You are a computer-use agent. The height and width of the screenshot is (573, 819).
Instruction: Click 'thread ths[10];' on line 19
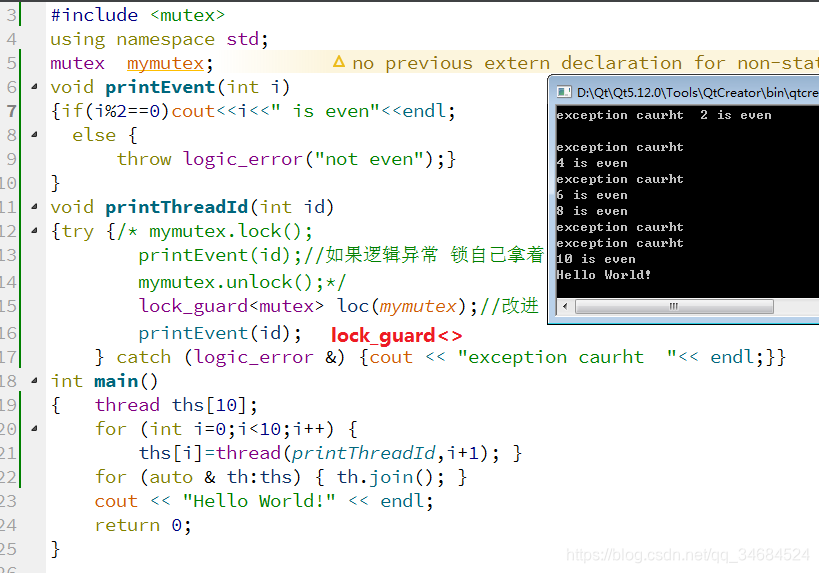click(176, 405)
